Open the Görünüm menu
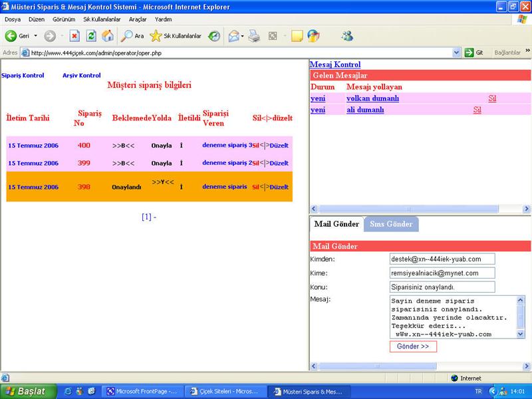The height and width of the screenshot is (399, 532). (64, 19)
